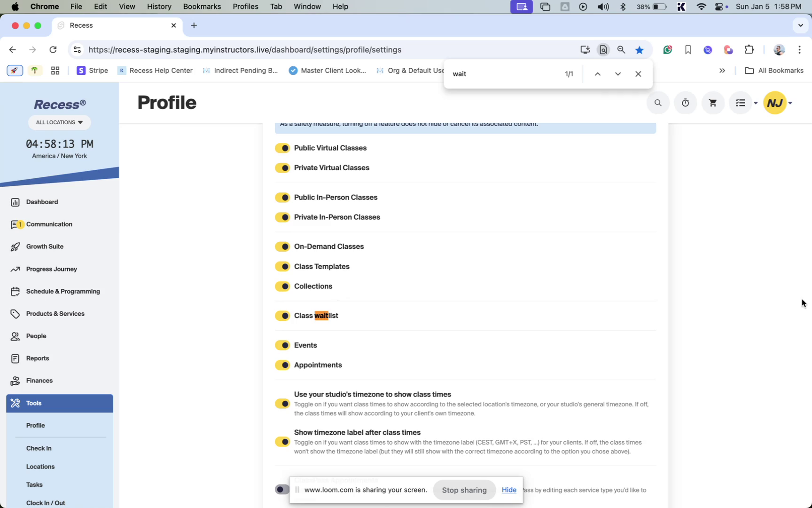Toggle Class waitlist switch

(x=282, y=316)
